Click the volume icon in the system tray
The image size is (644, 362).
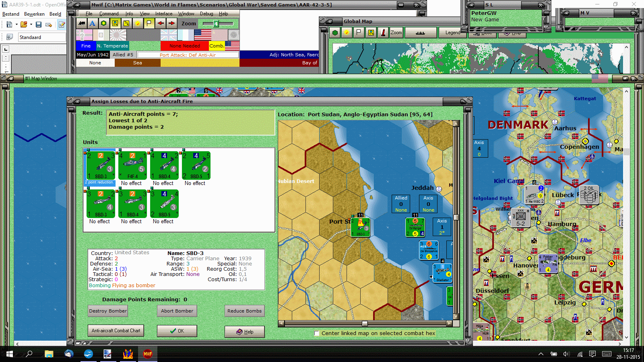coord(567,354)
